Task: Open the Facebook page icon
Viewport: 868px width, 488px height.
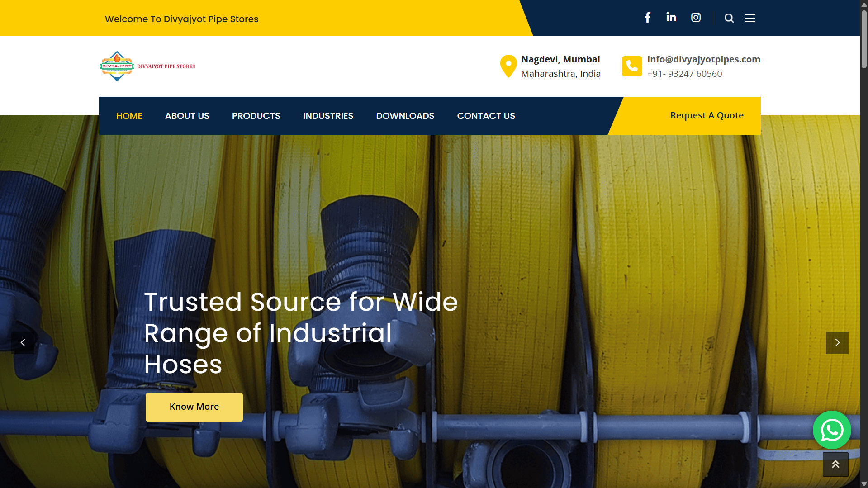Action: pos(647,18)
